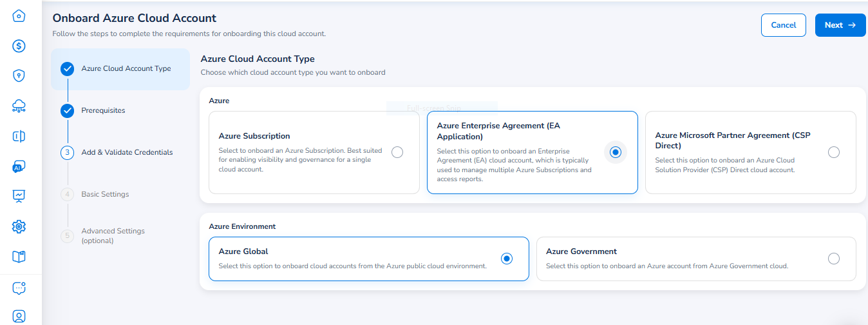Screen dimensions: 868x325
Task: Click the Azure Enterprise Agreement (EA Application) title
Action: [498, 131]
